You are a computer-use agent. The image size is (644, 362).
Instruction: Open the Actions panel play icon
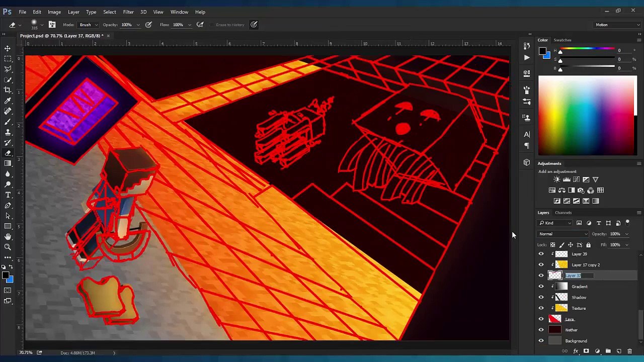(x=527, y=57)
